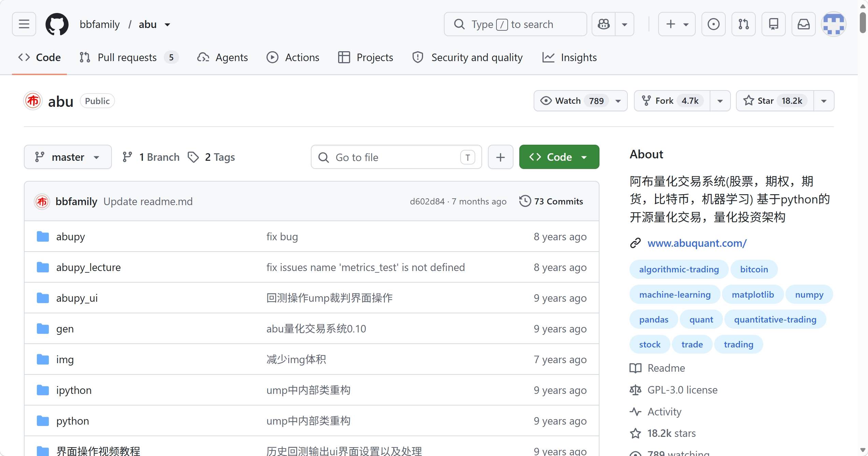This screenshot has width=868, height=456.
Task: Open the Projects tab
Action: point(365,58)
